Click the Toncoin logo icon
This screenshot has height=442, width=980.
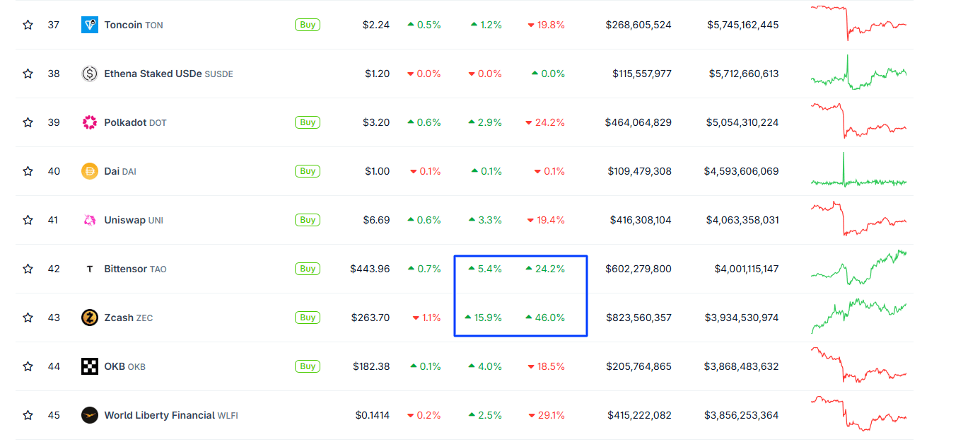[90, 25]
